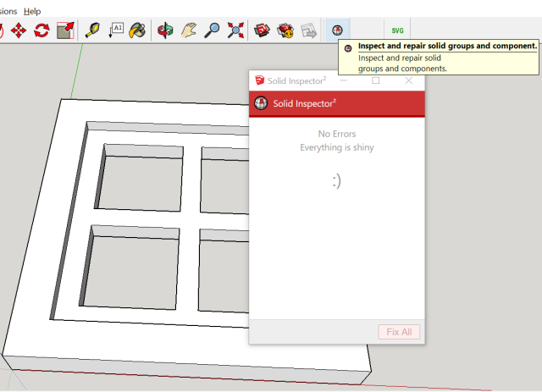Screen dimensions: 542x392
Task: Launch Solid Inspector from toolbar
Action: (337, 30)
